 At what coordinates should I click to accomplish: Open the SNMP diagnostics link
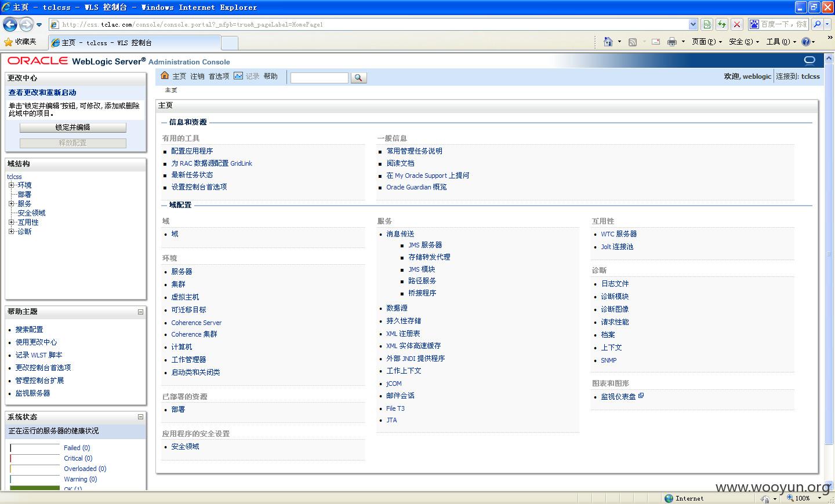pyautogui.click(x=608, y=360)
